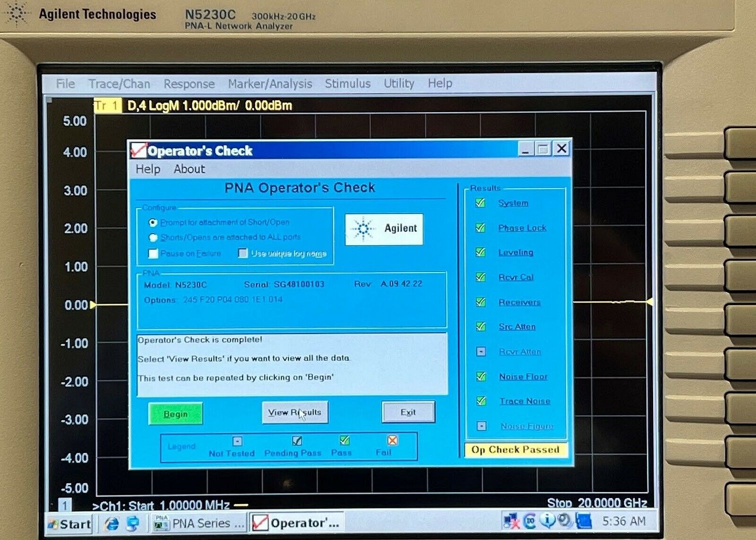
Task: Click the pass checkmark beside Noise Floor
Action: coord(481,376)
